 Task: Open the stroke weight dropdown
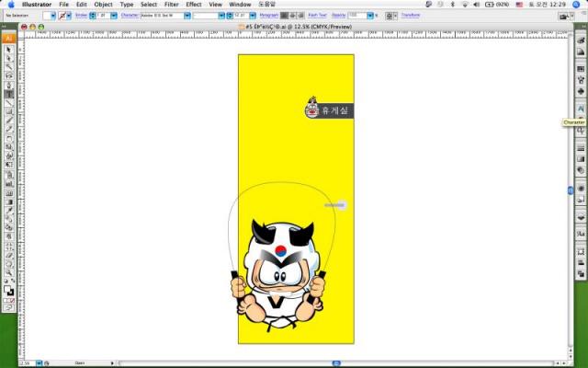click(x=114, y=16)
